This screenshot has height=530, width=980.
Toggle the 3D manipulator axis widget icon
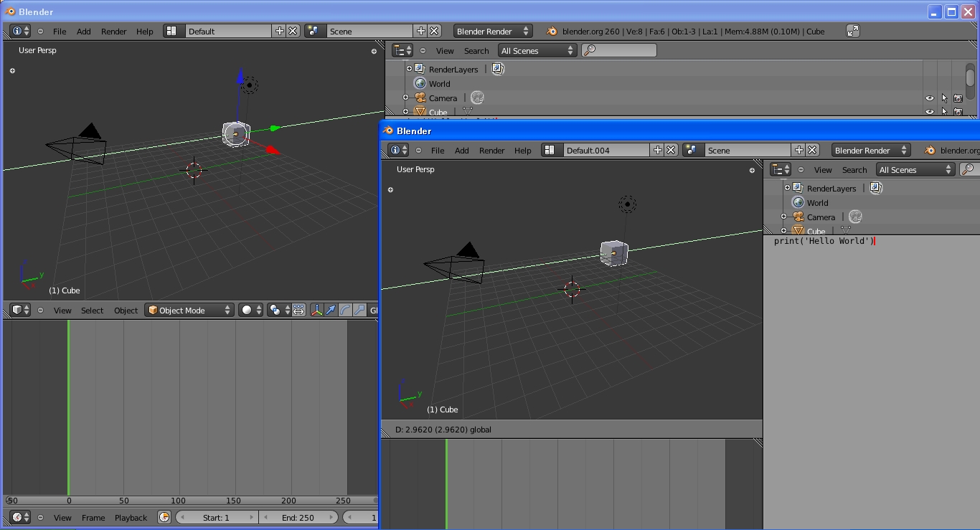point(317,310)
